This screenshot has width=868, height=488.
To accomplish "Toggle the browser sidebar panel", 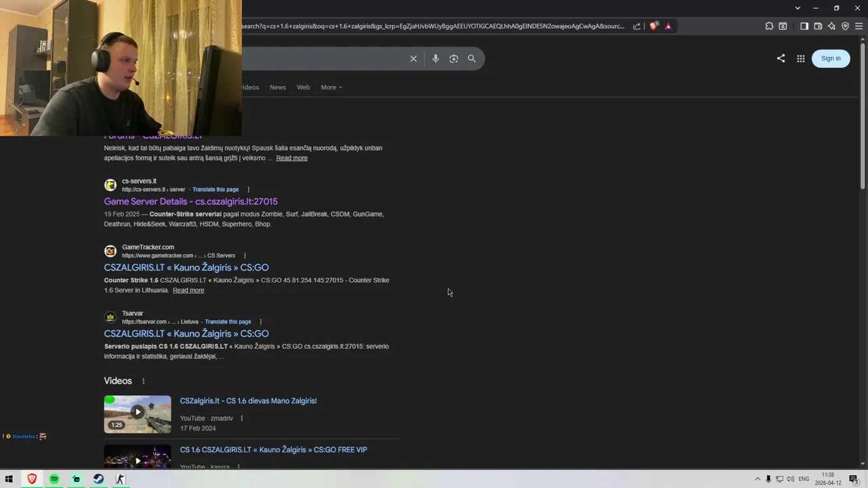I will (804, 26).
